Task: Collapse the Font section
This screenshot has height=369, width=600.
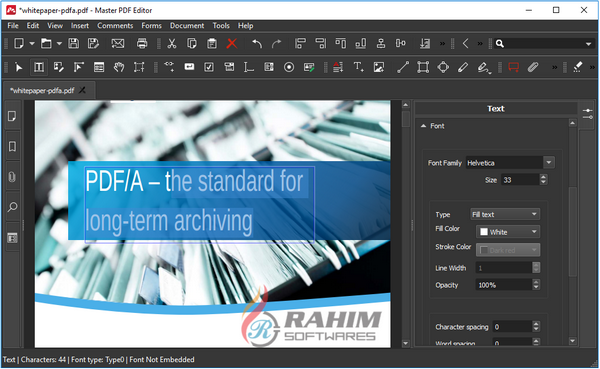Action: [423, 126]
